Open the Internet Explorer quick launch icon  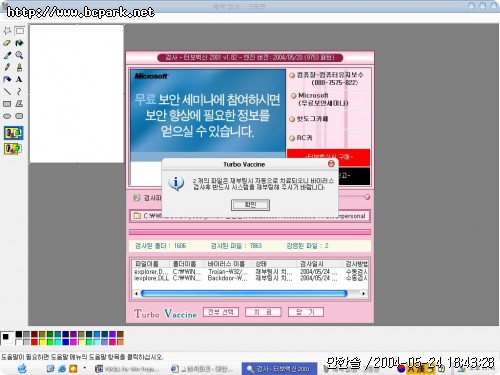tap(62, 369)
